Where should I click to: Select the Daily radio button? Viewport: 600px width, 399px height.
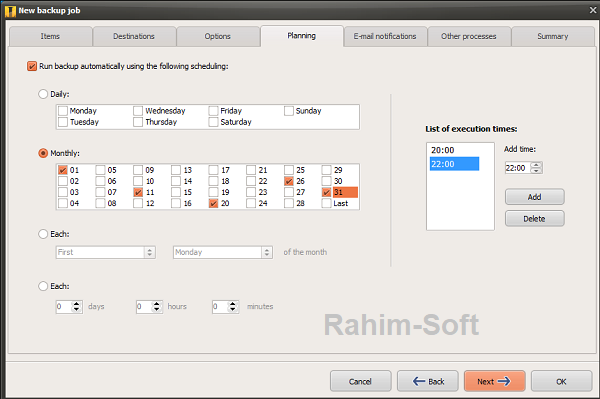coord(43,94)
